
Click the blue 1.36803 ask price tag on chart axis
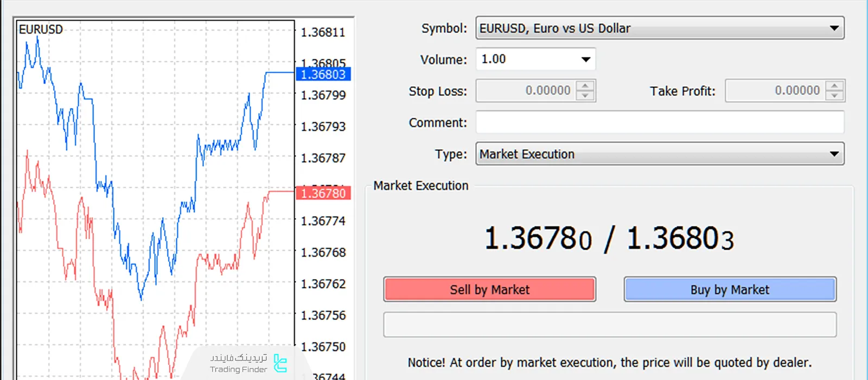(x=323, y=74)
